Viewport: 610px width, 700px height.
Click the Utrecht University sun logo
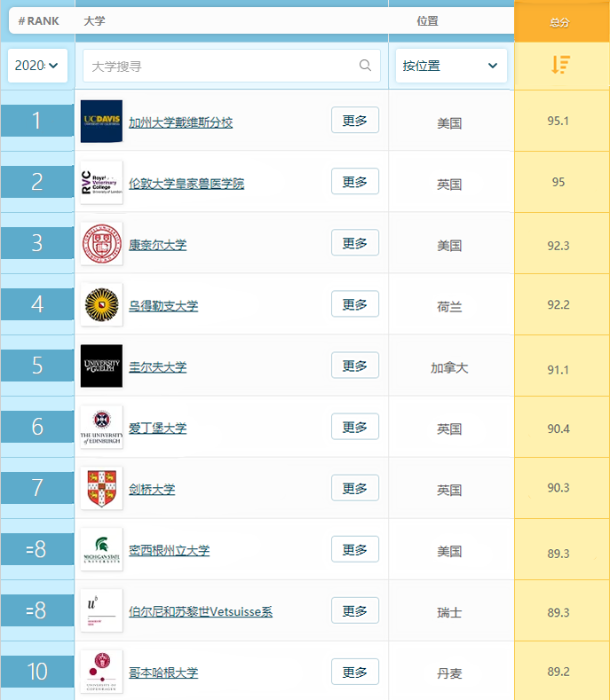tap(101, 305)
